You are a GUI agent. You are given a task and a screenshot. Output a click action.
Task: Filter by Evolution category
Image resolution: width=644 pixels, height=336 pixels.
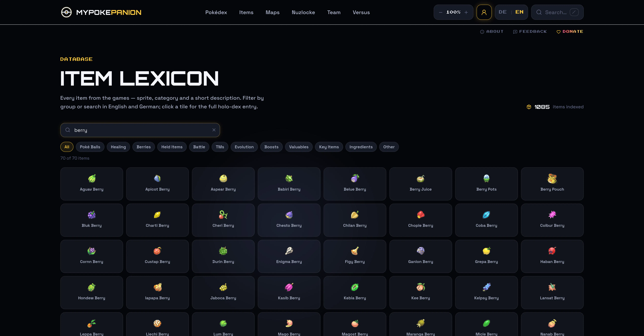coord(244,147)
